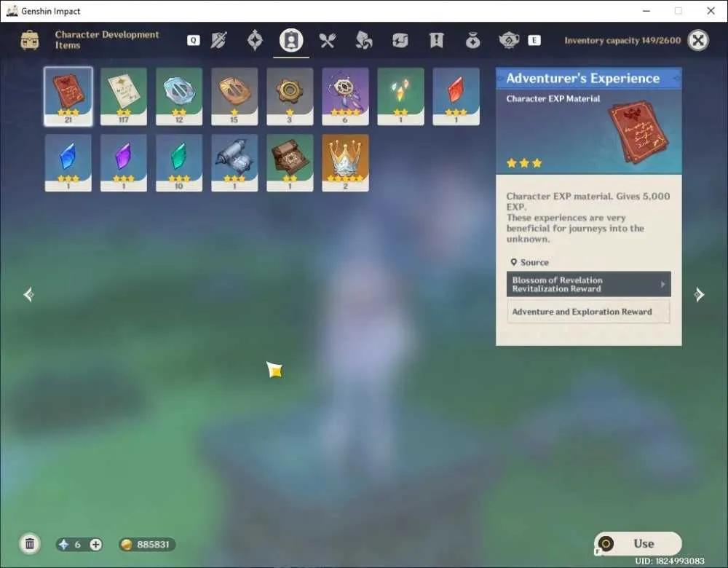Open the Weapons inventory tab
Screen dimensions: 728x568
coord(218,40)
